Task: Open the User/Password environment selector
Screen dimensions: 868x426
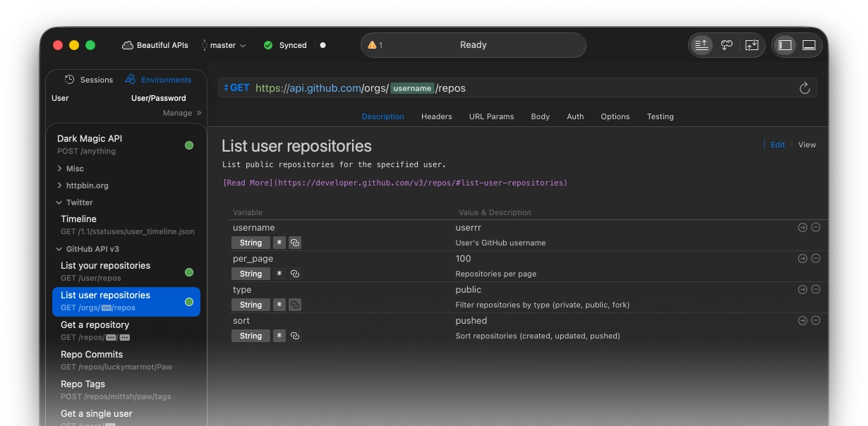Action: tap(159, 98)
